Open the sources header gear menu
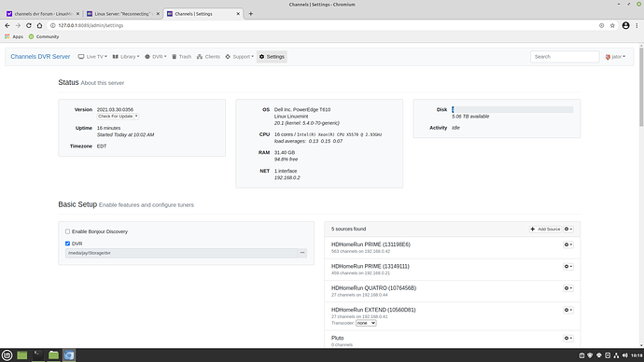Image resolution: width=644 pixels, height=362 pixels. (x=568, y=229)
